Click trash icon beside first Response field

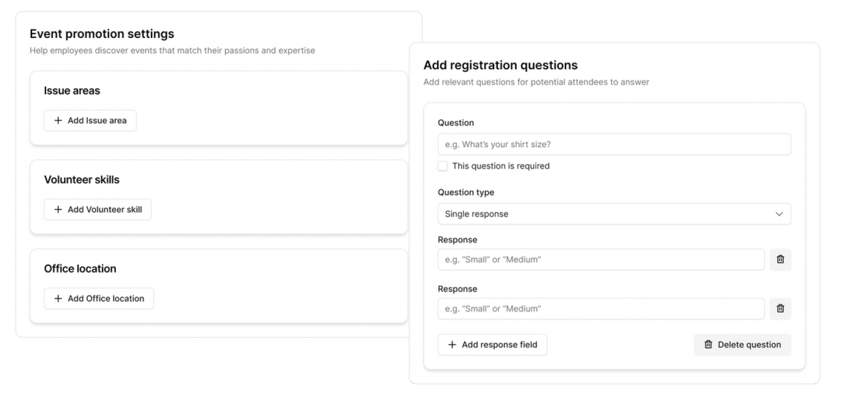780,259
